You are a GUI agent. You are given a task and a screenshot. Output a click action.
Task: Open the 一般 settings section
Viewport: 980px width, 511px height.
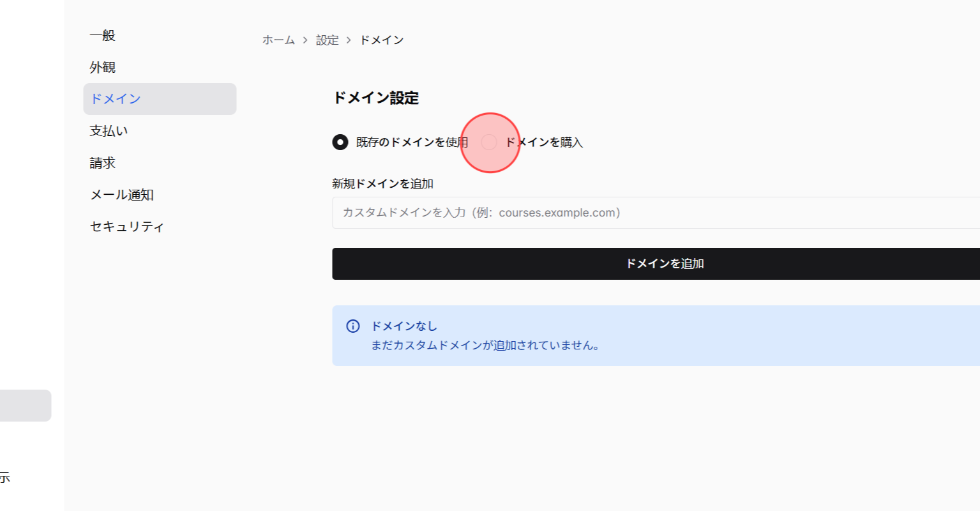(102, 35)
